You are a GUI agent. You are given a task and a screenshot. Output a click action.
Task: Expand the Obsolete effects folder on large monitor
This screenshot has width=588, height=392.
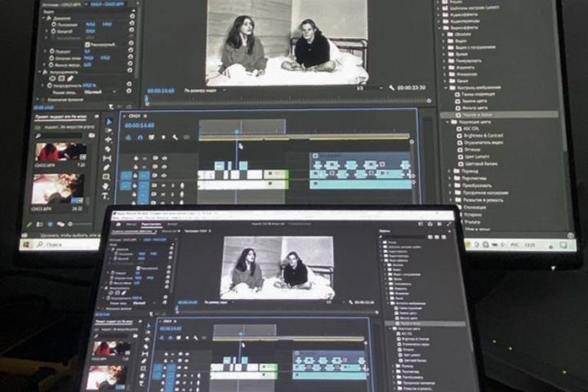coord(443,34)
